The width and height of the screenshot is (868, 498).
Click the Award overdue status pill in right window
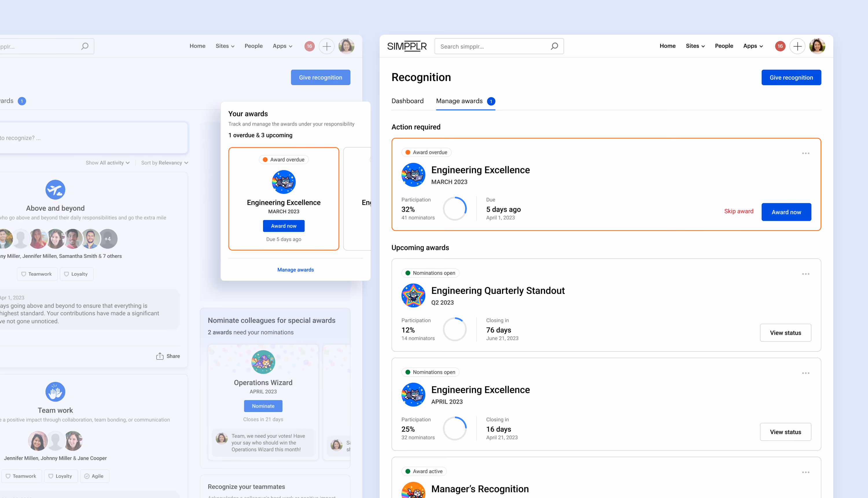(x=426, y=153)
